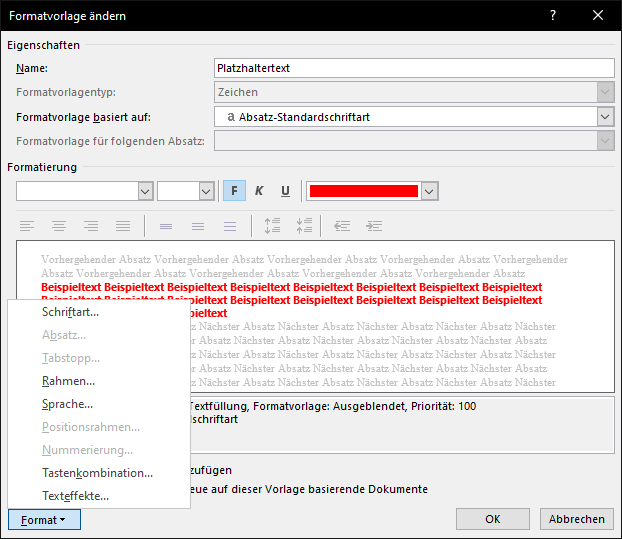Toggle bold formatting with the F button
The width and height of the screenshot is (622, 539).
coord(234,191)
